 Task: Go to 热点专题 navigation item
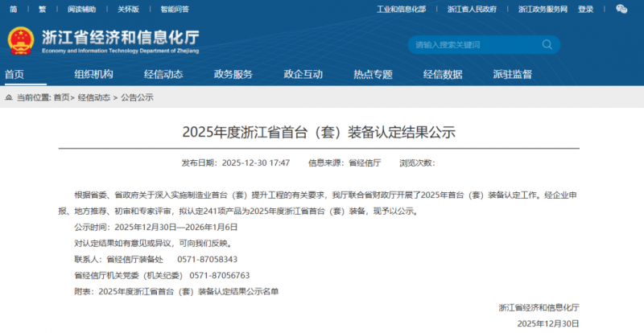373,74
